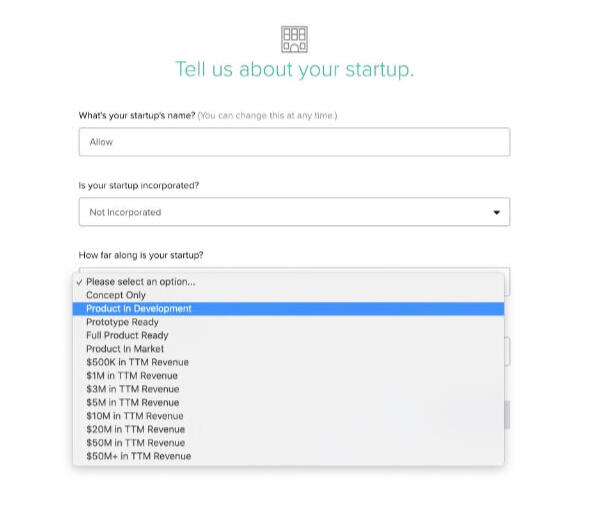Click the arrow on the incorporation dropdown

coord(496,212)
